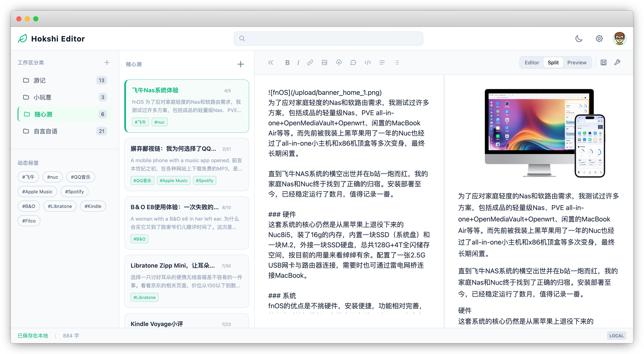Switch to Preview view mode
This screenshot has height=354, width=644.
[576, 62]
